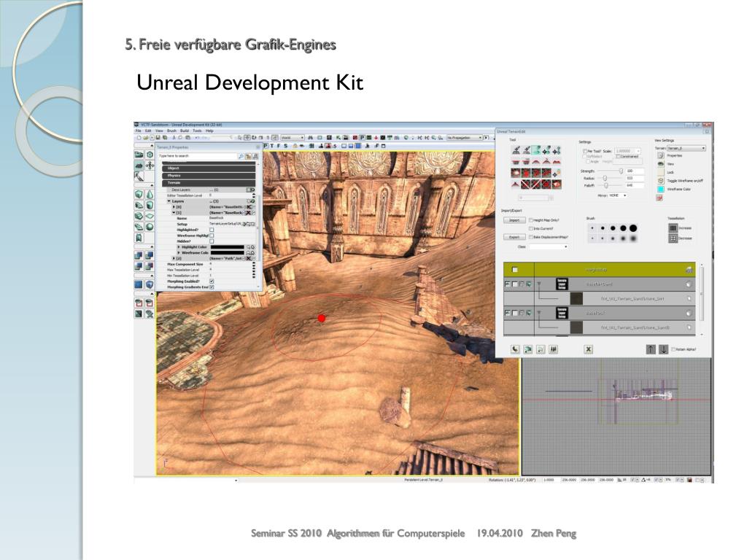Screen dimensions: 747x560
Task: Open Build menu
Action: pos(185,131)
